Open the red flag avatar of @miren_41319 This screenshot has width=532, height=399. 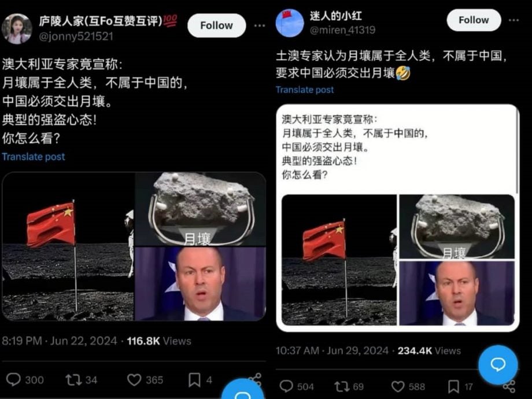(x=289, y=23)
